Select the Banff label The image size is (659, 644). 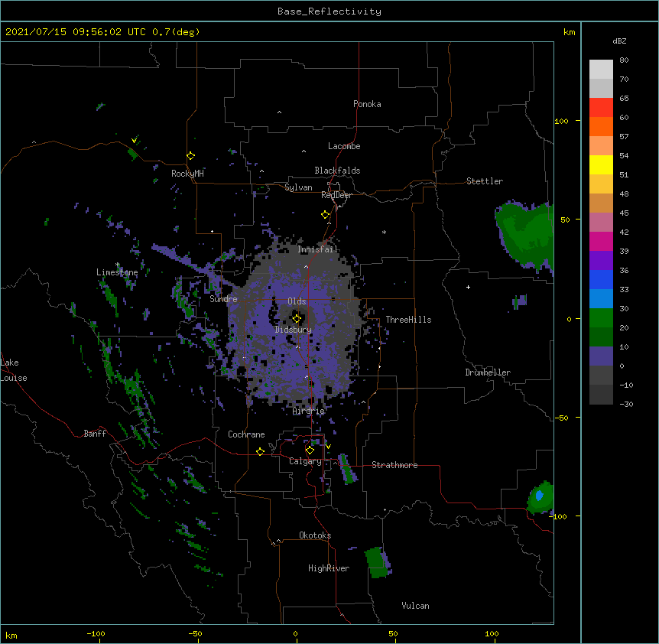(95, 434)
